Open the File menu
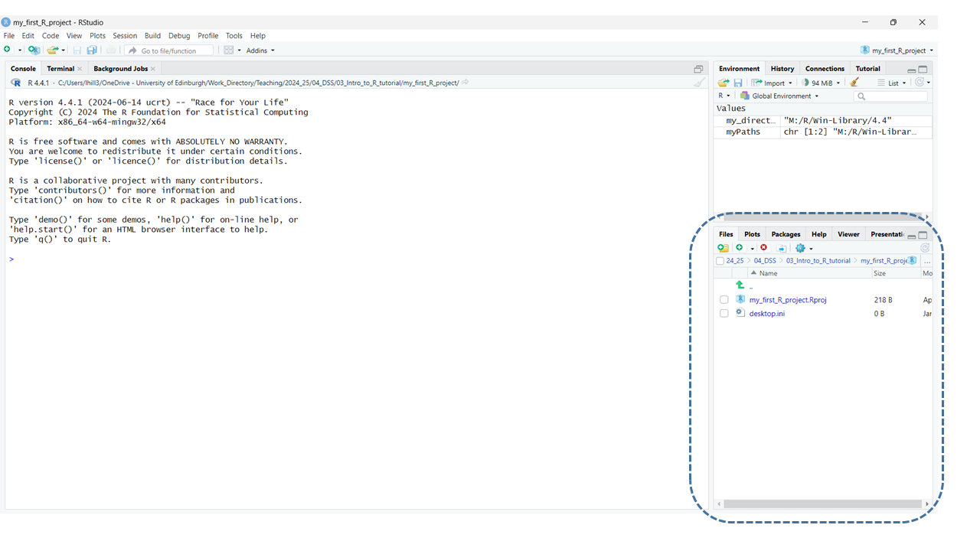This screenshot has width=980, height=551. [9, 36]
